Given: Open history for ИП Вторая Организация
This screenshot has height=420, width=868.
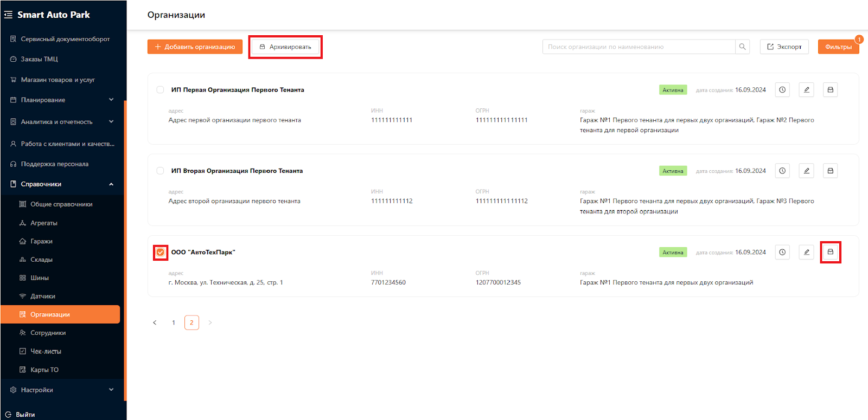Looking at the screenshot, I should pyautogui.click(x=782, y=171).
